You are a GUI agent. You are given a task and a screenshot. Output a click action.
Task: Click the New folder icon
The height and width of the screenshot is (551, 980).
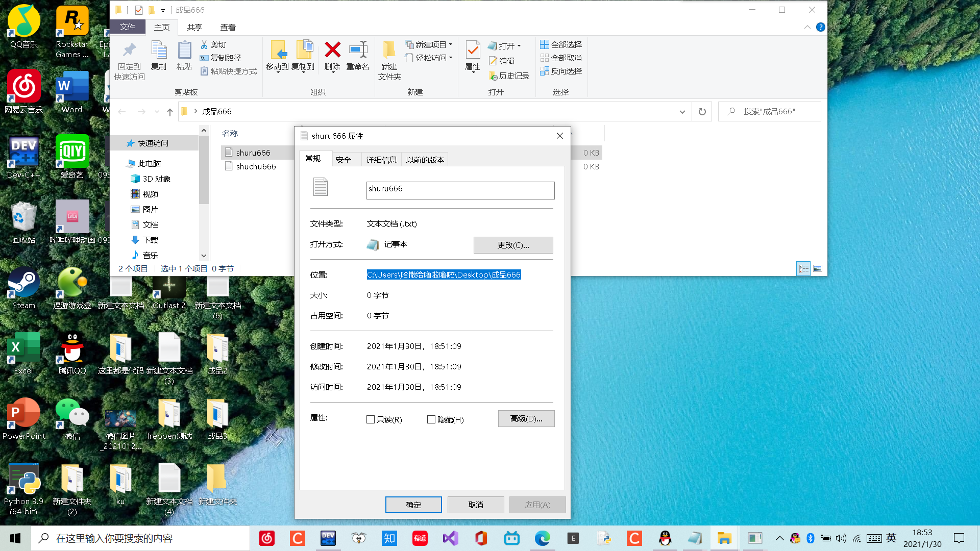(x=389, y=51)
